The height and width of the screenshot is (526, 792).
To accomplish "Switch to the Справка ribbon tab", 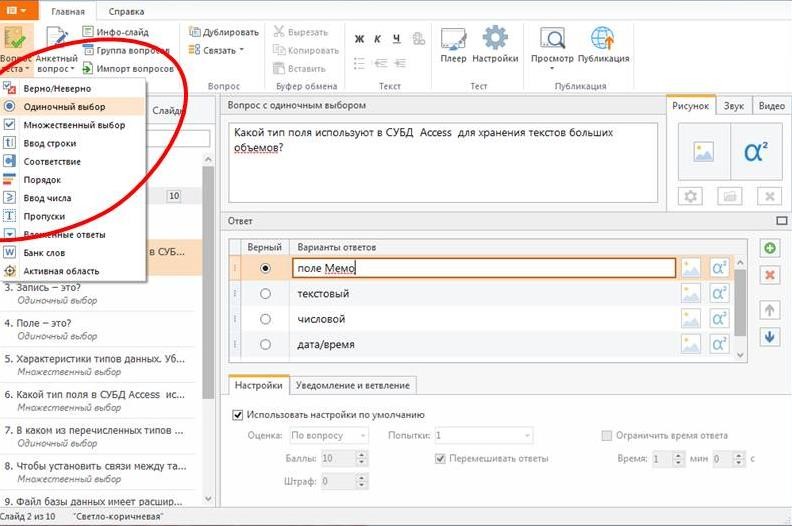I will 126,11.
